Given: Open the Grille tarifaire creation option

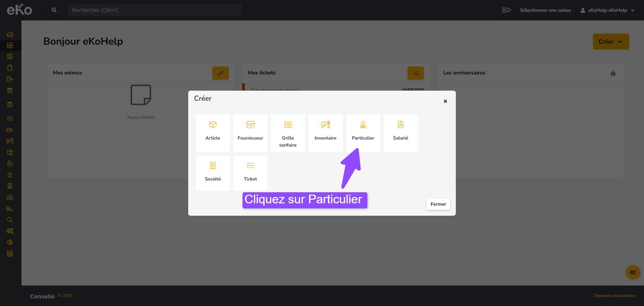Looking at the screenshot, I should (x=288, y=133).
